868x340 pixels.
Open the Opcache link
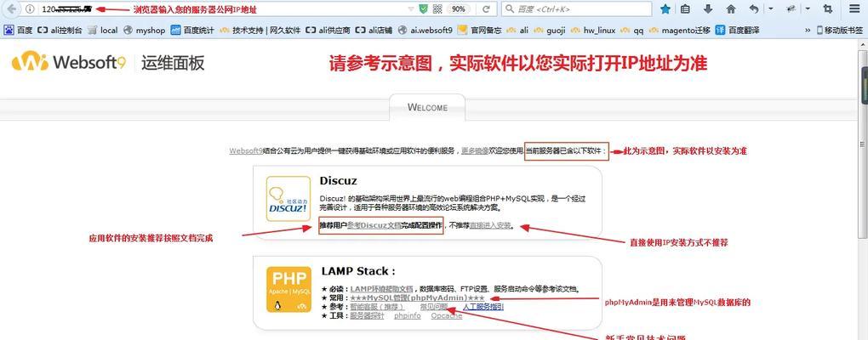(447, 315)
